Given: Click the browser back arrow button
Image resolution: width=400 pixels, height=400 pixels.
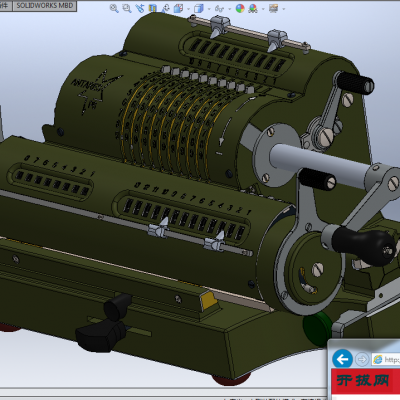Looking at the screenshot, I should tap(342, 359).
